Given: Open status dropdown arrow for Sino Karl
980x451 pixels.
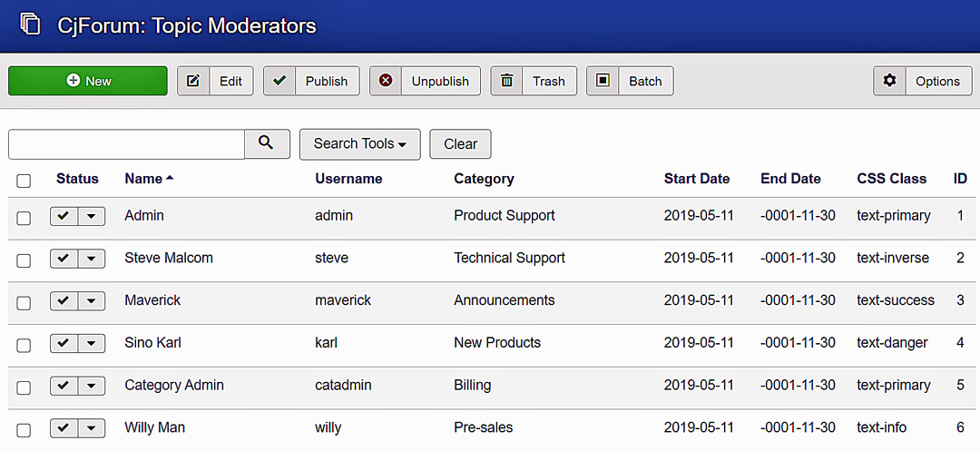Looking at the screenshot, I should (x=92, y=344).
